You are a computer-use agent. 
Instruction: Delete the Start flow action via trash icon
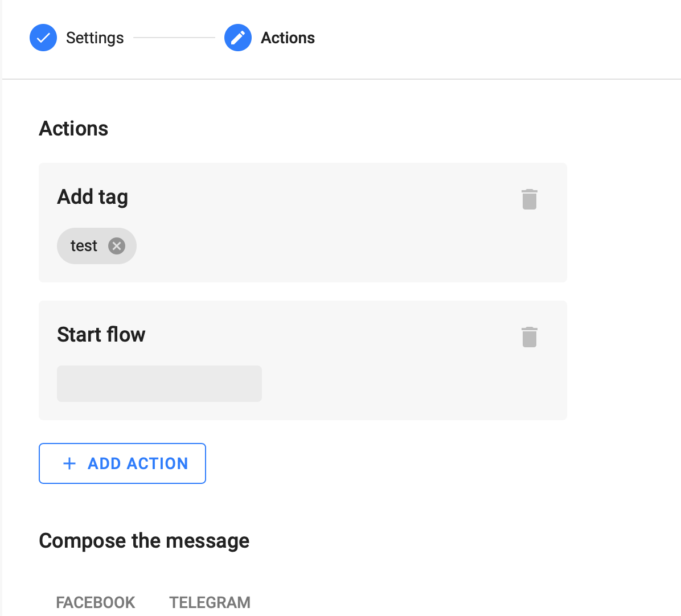[529, 337]
